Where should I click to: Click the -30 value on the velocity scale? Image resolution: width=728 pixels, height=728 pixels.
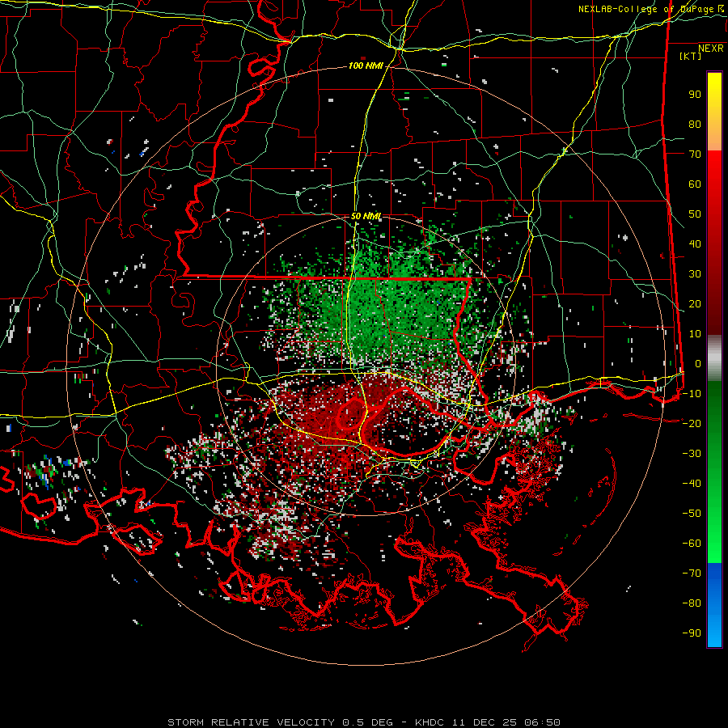[x=692, y=454]
